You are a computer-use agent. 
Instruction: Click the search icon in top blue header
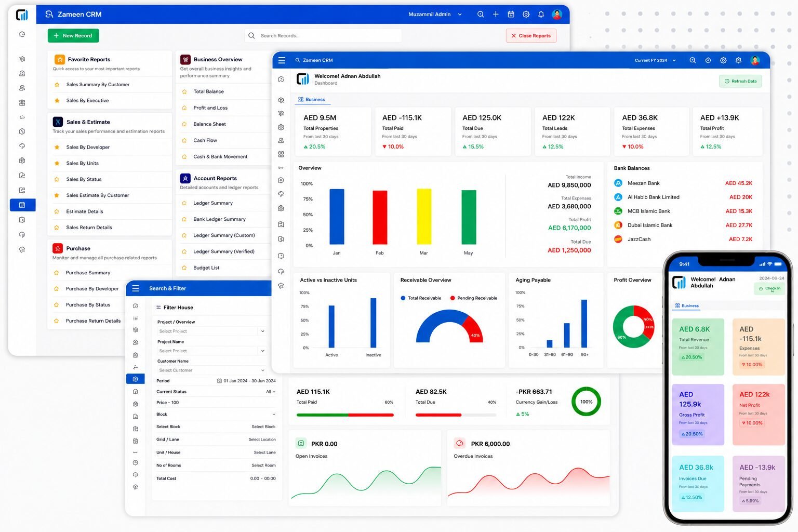[x=481, y=15]
